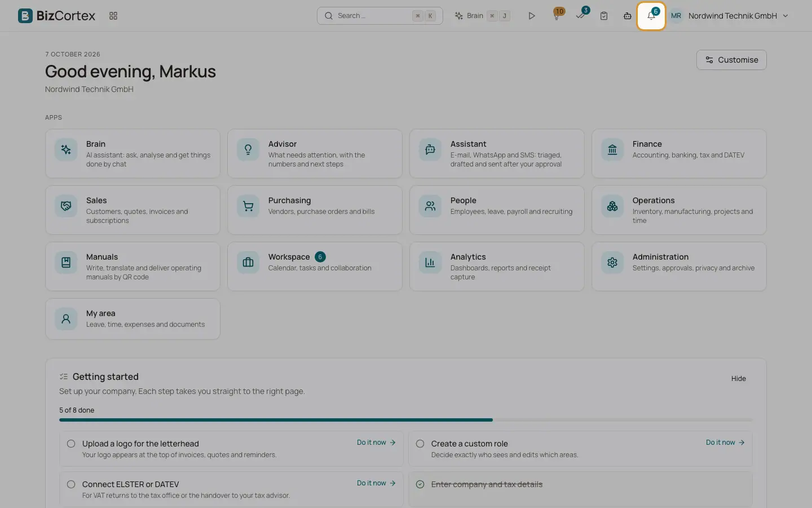
Task: Click the Customise button
Action: click(x=731, y=60)
